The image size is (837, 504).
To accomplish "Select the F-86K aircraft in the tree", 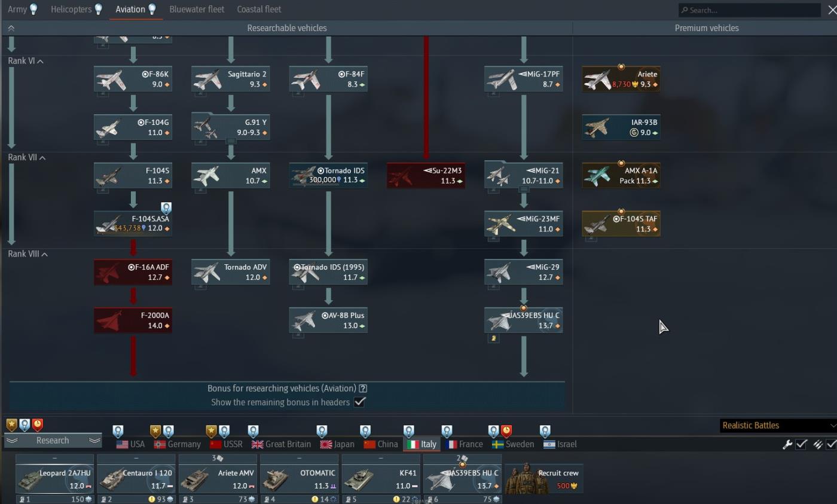I will click(133, 79).
